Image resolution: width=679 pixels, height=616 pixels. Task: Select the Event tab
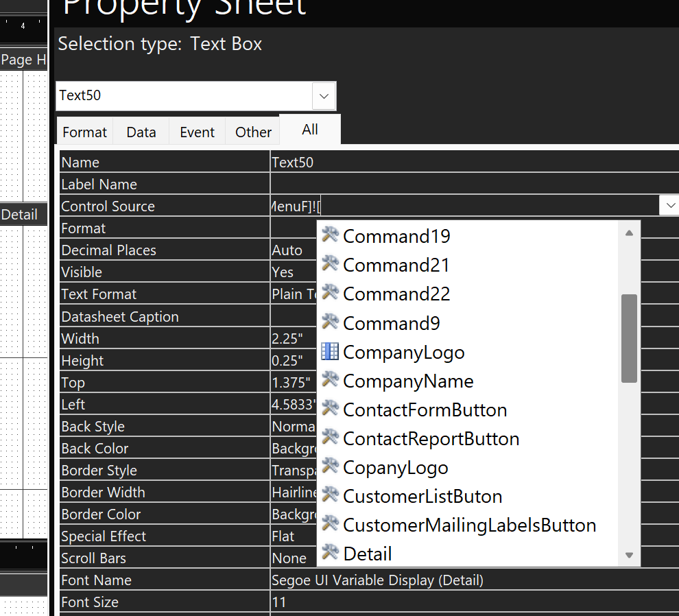(198, 132)
